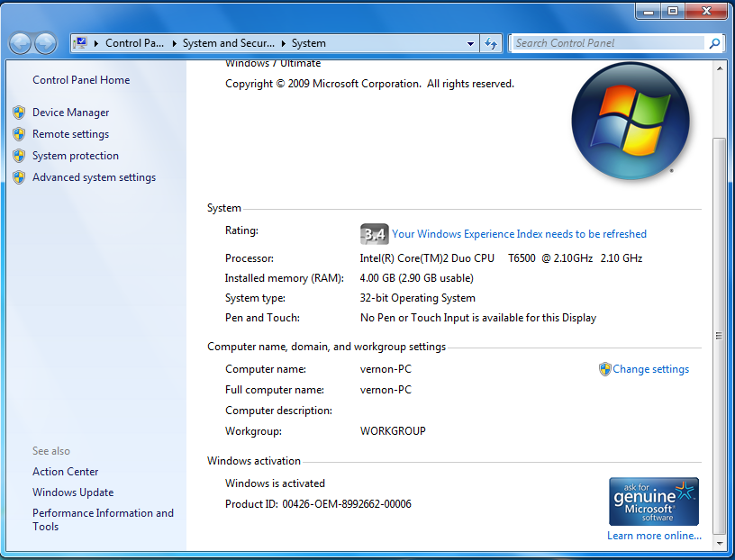Viewport: 735px width, 560px height.
Task: Click the Windows logo orb
Action: click(x=631, y=121)
